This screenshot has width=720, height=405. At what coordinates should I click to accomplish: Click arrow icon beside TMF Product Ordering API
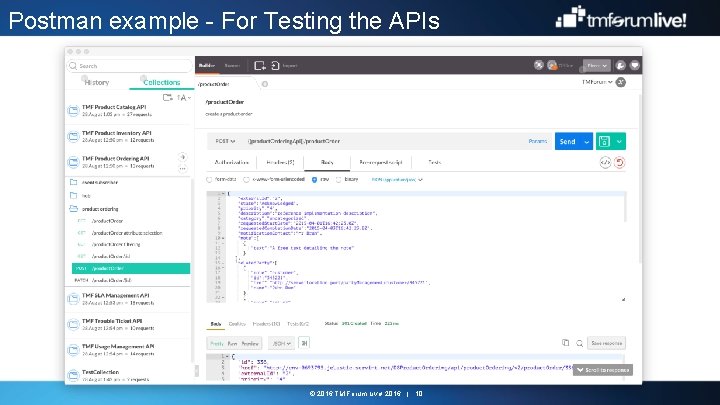(182, 157)
